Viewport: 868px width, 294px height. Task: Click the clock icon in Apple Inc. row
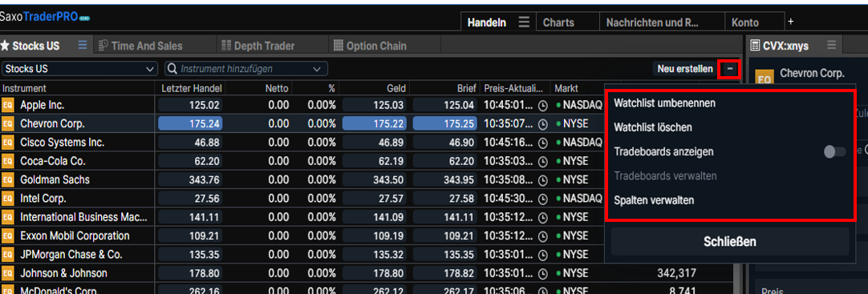click(x=543, y=105)
